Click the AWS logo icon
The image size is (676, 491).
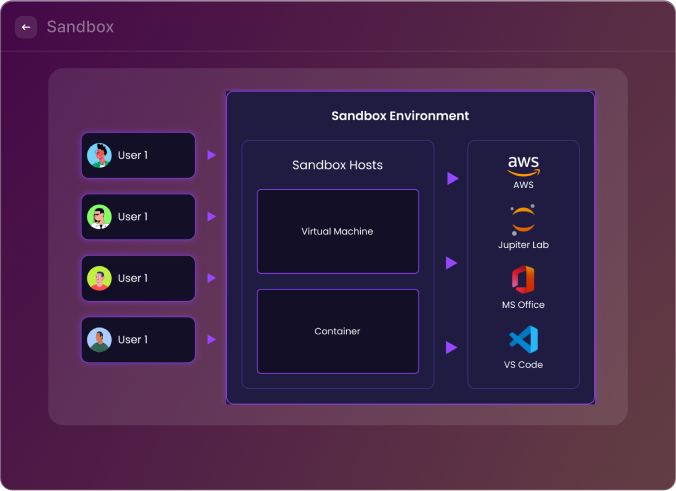pos(523,165)
